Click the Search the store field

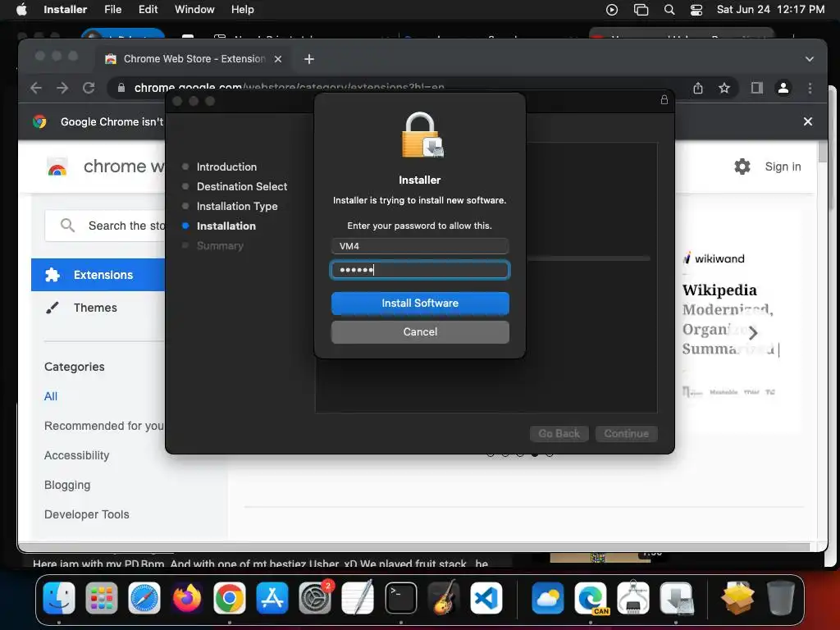(x=106, y=226)
